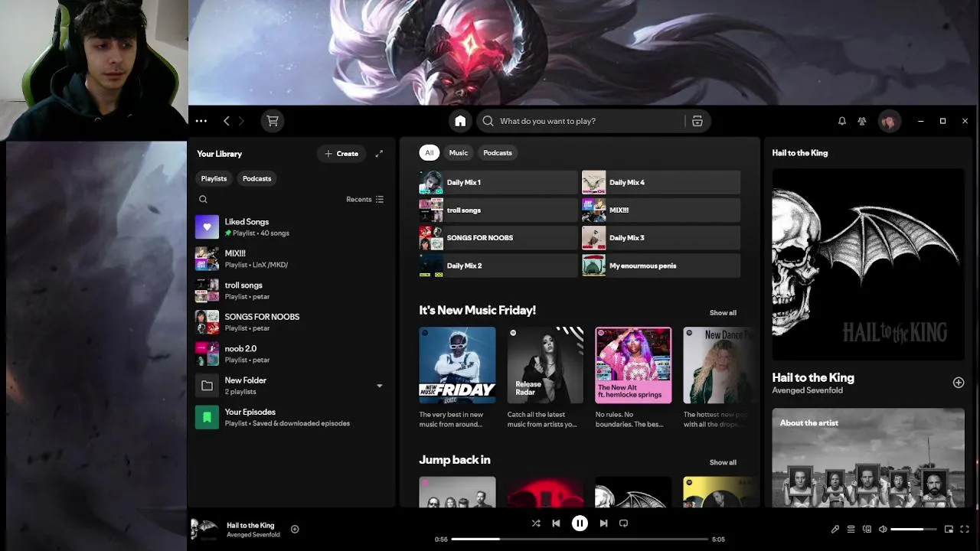
Task: Open noob 2.0 playlist
Action: tap(291, 354)
